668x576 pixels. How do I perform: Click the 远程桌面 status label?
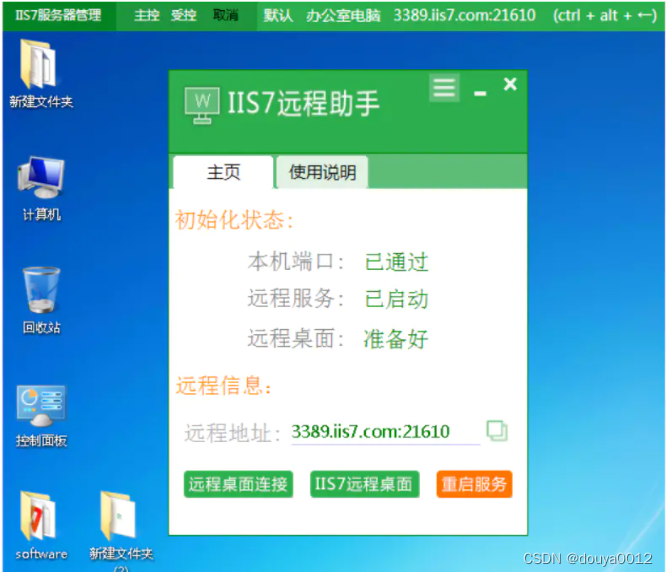(x=295, y=339)
